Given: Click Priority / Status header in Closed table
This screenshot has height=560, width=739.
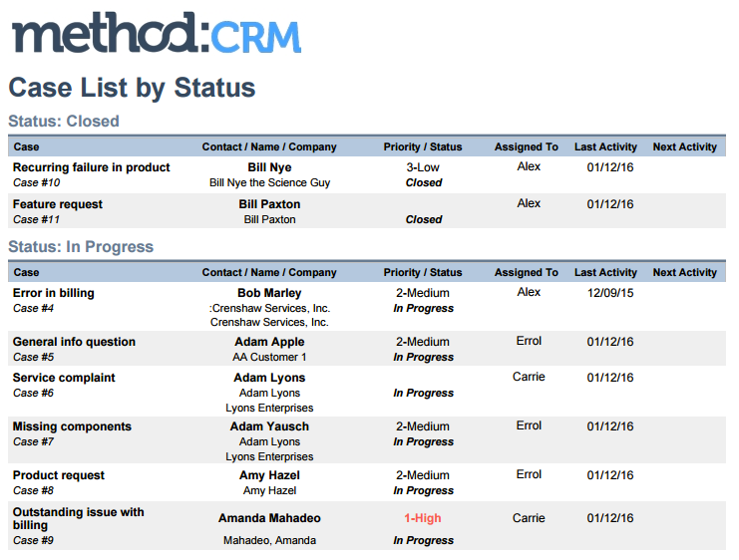Looking at the screenshot, I should [x=423, y=146].
